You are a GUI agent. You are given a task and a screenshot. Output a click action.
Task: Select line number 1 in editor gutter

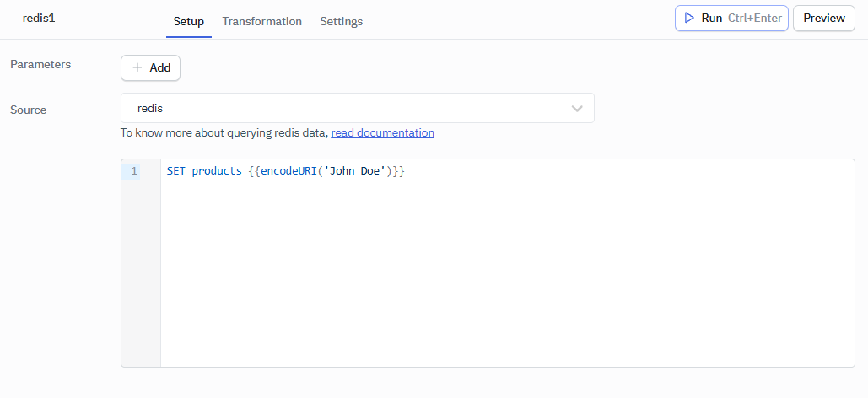(133, 171)
